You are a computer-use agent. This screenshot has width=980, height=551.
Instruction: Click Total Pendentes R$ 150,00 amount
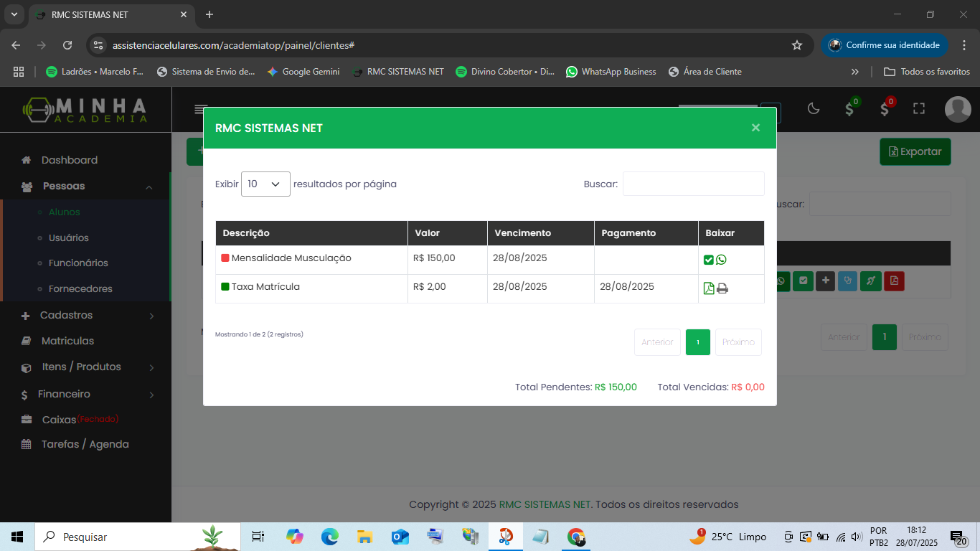tap(616, 387)
